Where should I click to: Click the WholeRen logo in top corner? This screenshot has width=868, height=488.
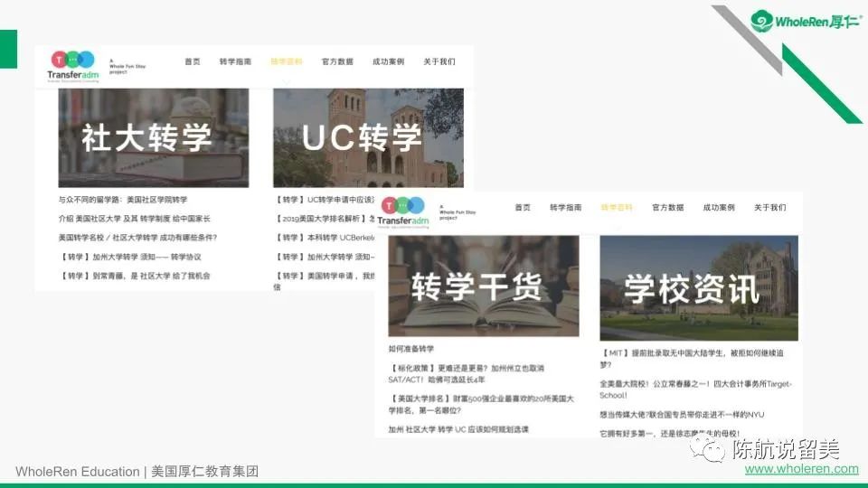coord(807,21)
